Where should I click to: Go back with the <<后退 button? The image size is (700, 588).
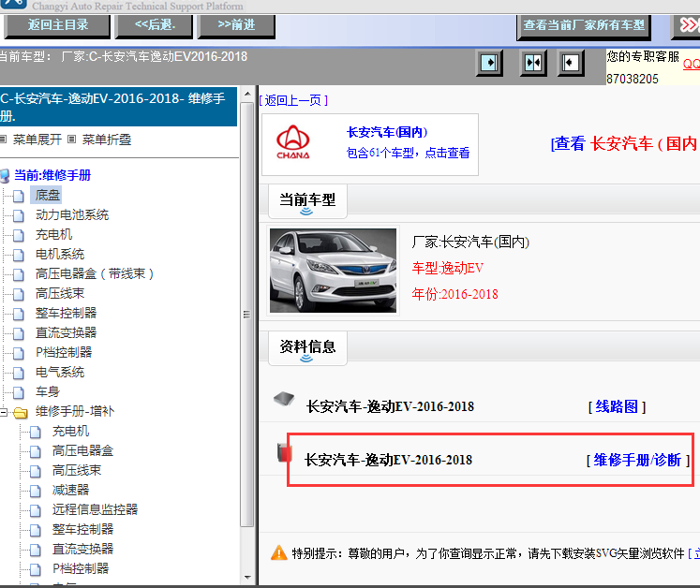154,25
